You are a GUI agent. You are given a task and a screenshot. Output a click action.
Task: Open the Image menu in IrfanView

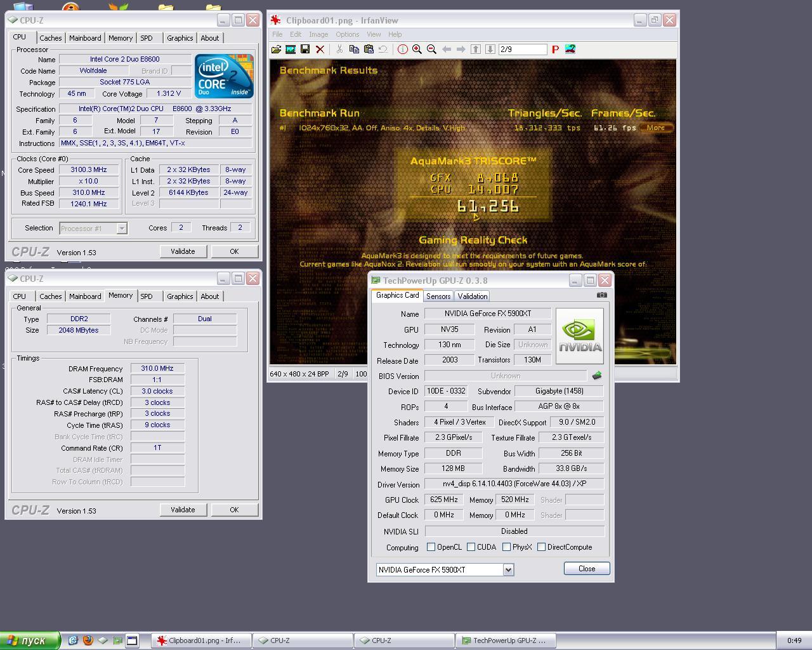[318, 34]
